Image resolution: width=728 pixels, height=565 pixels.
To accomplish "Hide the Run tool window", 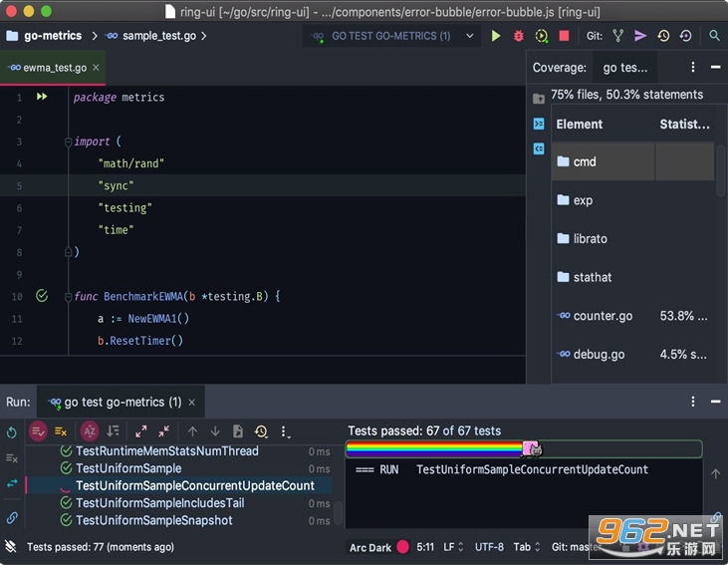I will coord(715,402).
